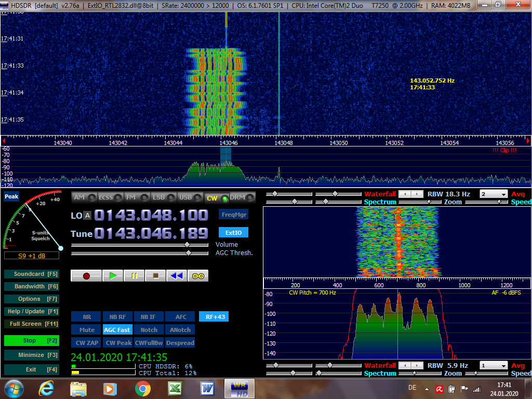
Task: Open Bandwidth [F6] settings
Action: 32,286
